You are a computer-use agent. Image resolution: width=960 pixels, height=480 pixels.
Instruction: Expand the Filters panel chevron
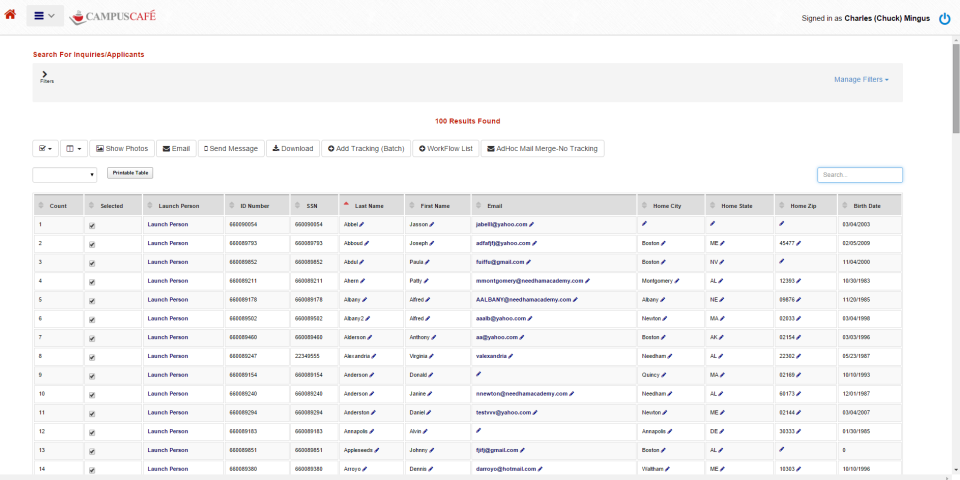click(x=45, y=74)
